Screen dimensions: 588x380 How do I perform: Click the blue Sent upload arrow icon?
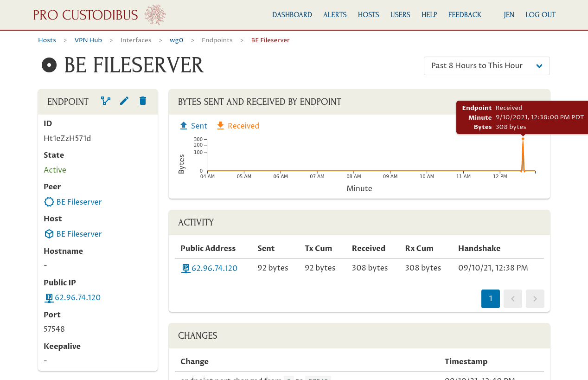(184, 126)
